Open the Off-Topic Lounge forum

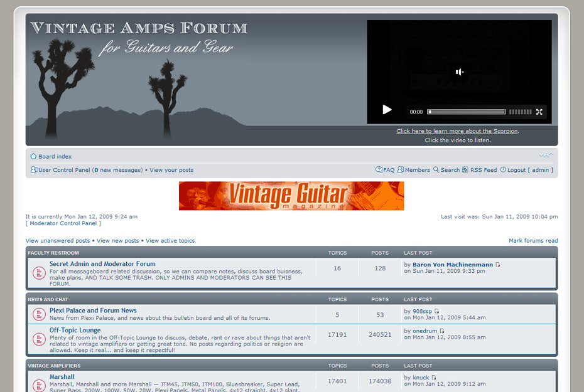click(x=75, y=330)
